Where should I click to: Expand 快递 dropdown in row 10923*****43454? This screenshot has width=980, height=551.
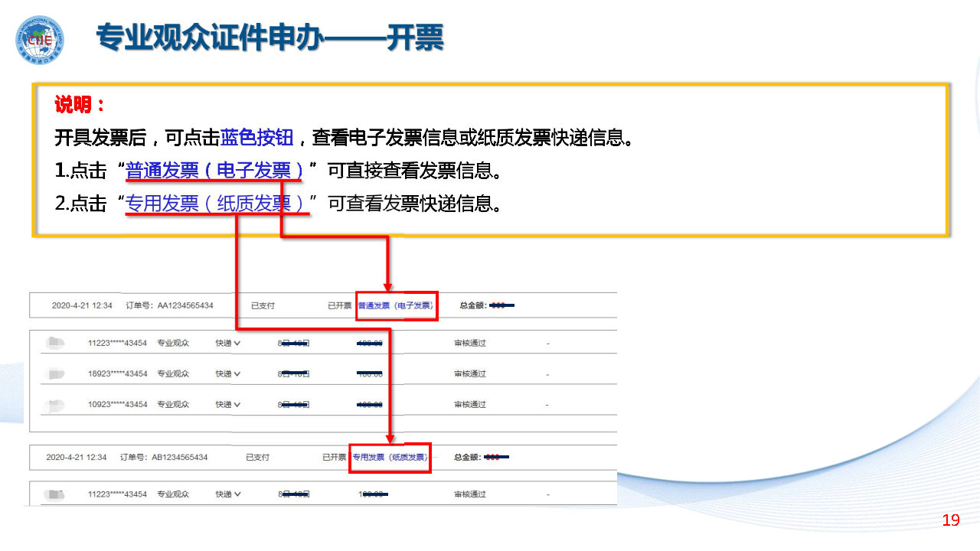(x=227, y=404)
